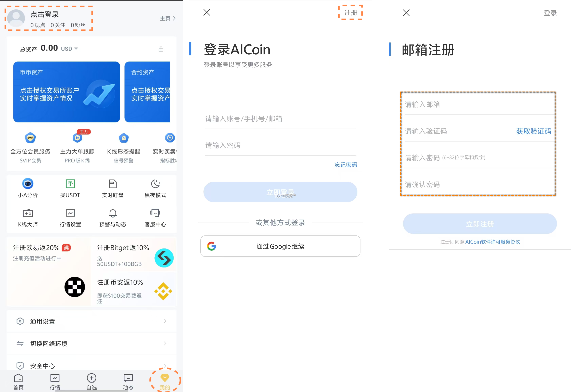Expand the 通用设置 row chevron
Image resolution: width=571 pixels, height=392 pixels.
[x=165, y=321]
